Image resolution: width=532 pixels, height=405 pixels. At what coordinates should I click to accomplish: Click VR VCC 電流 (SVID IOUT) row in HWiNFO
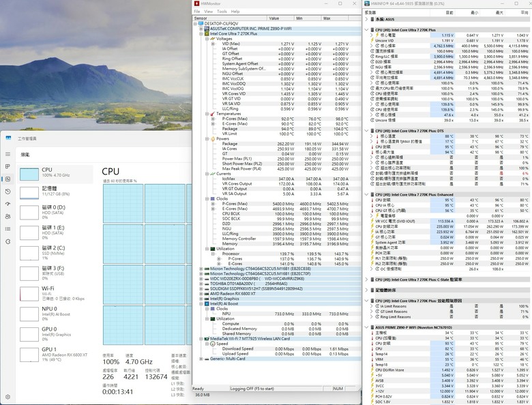tap(449, 221)
